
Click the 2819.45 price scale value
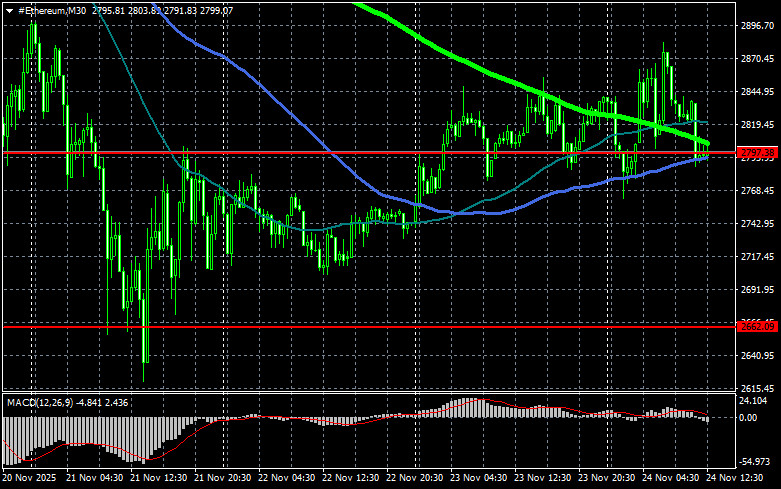(x=758, y=124)
